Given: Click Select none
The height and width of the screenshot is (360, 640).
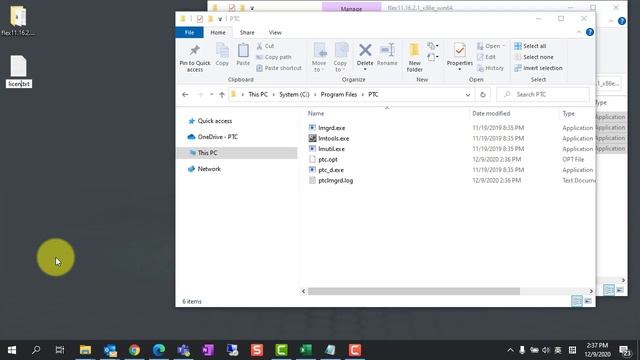Looking at the screenshot, I should [x=534, y=57].
